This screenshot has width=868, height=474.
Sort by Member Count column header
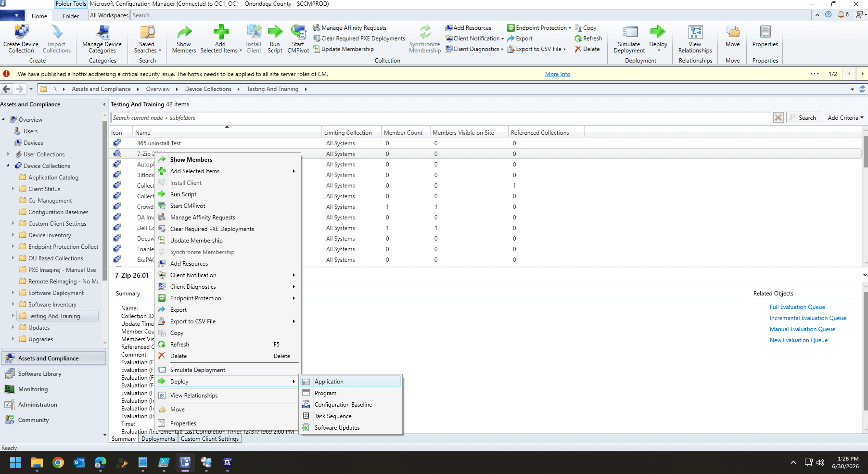pyautogui.click(x=405, y=133)
